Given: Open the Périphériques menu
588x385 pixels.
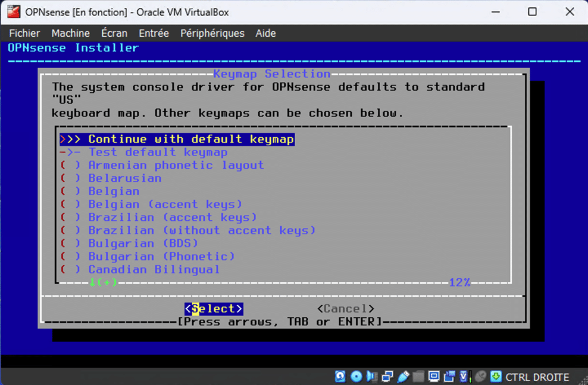Looking at the screenshot, I should 212,33.
